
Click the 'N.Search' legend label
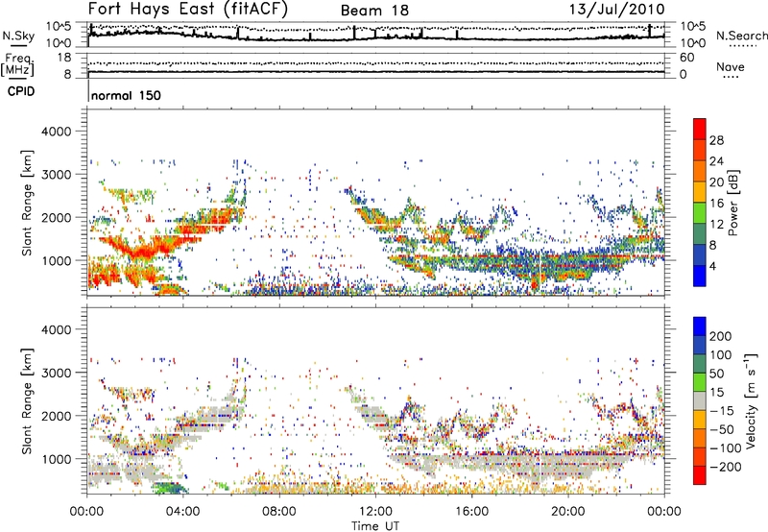741,36
